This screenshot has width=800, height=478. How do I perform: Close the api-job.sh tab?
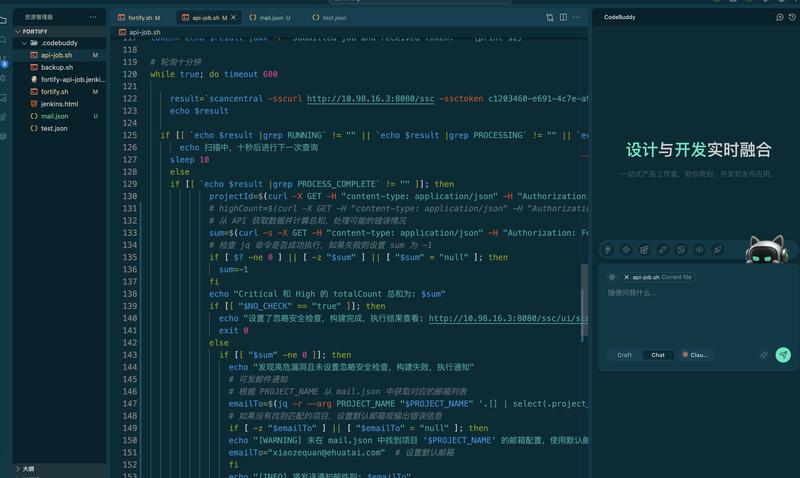233,18
